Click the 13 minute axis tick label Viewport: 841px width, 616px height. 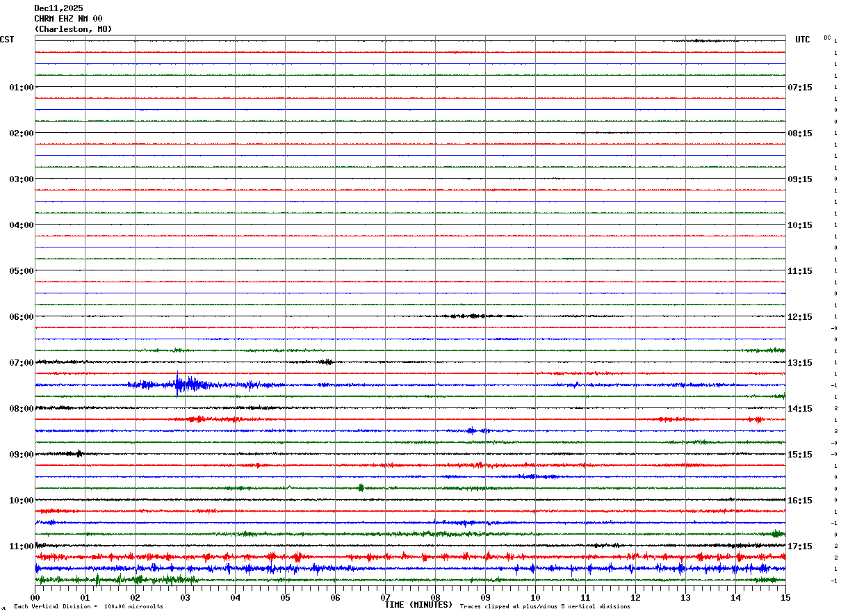(x=686, y=597)
